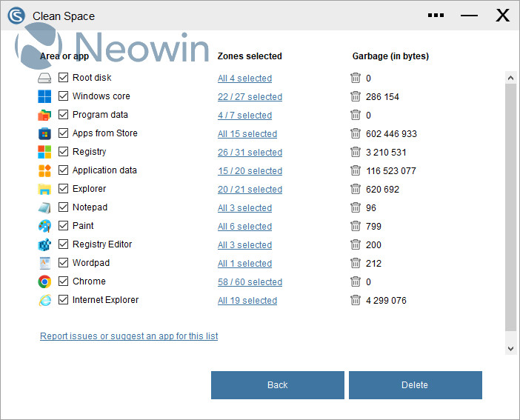Click the trash icon for Apps from Store
520x420 pixels.
[x=356, y=134]
